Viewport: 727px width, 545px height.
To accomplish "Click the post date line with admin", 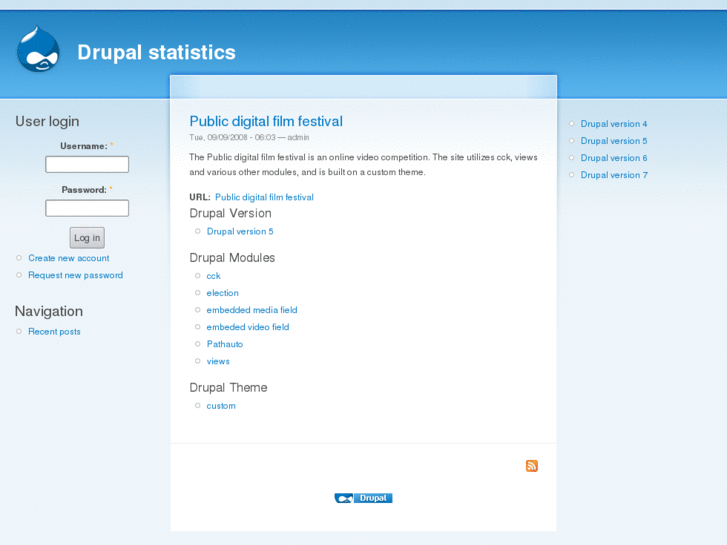I will point(249,137).
